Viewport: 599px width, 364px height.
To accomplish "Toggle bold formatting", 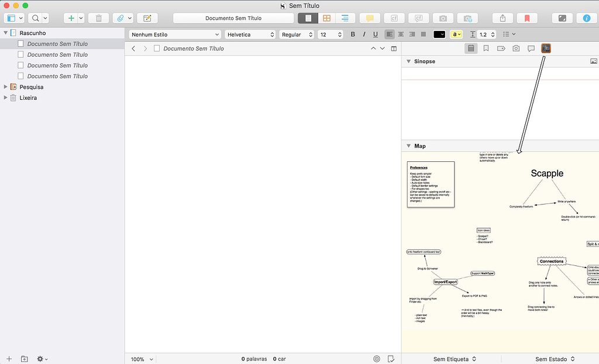I will [x=353, y=34].
